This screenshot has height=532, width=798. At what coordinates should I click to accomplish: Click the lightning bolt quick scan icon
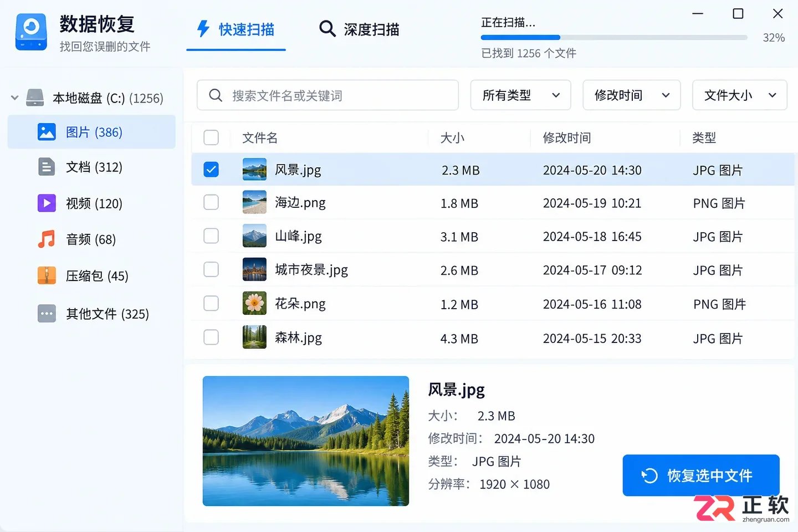point(203,29)
